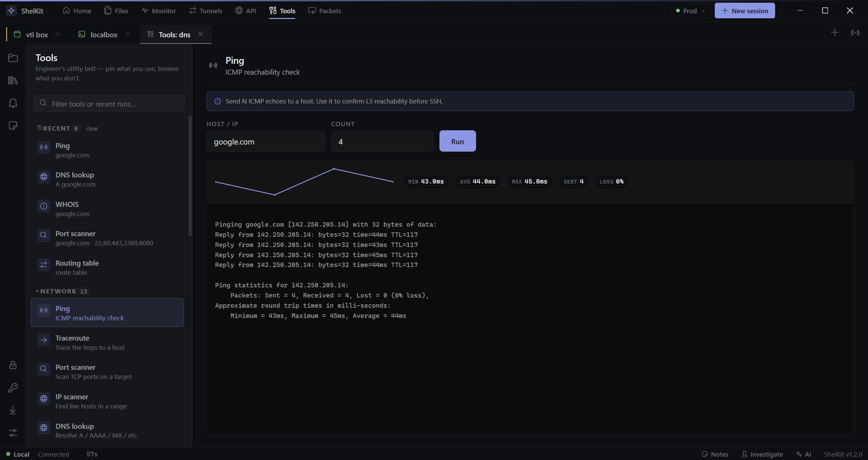Select Ping under Network tools
The image size is (868, 460).
point(107,312)
